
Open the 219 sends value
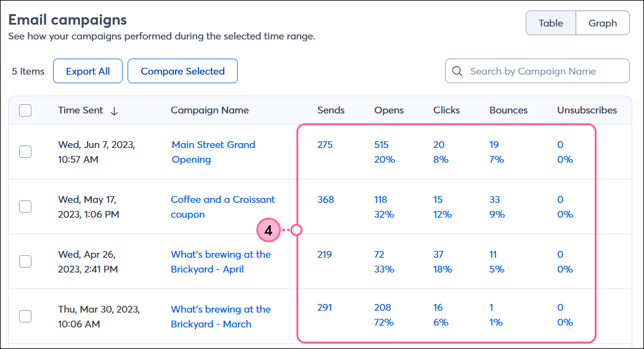click(324, 255)
